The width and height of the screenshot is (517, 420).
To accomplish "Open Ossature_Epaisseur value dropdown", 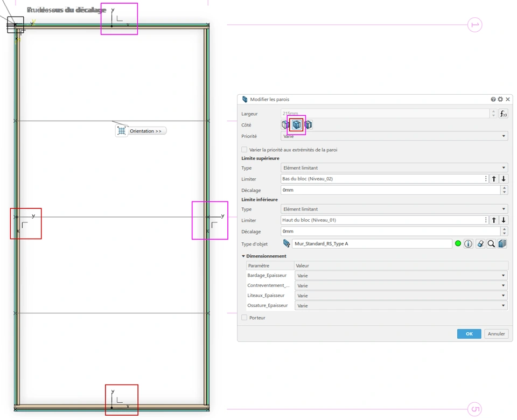I will [401, 306].
